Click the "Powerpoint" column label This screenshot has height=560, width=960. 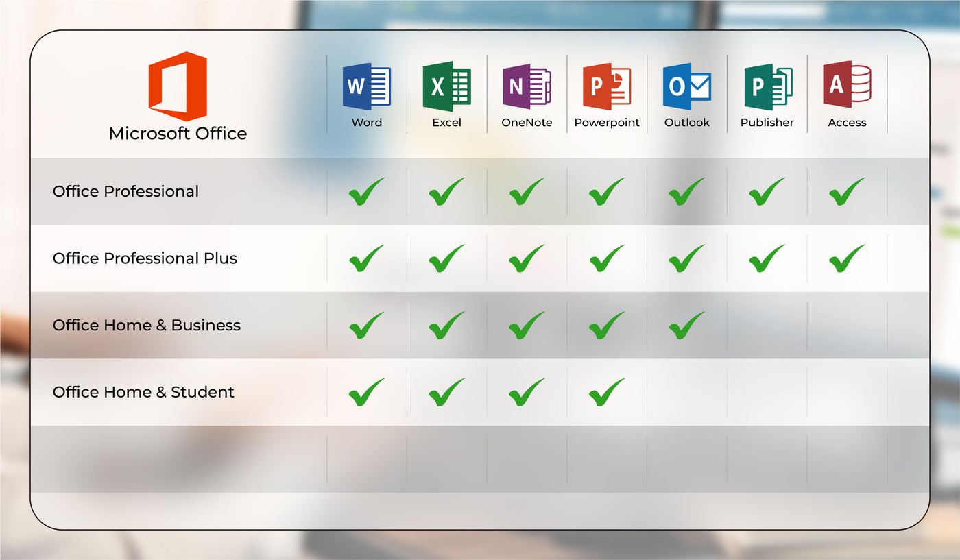coord(607,123)
